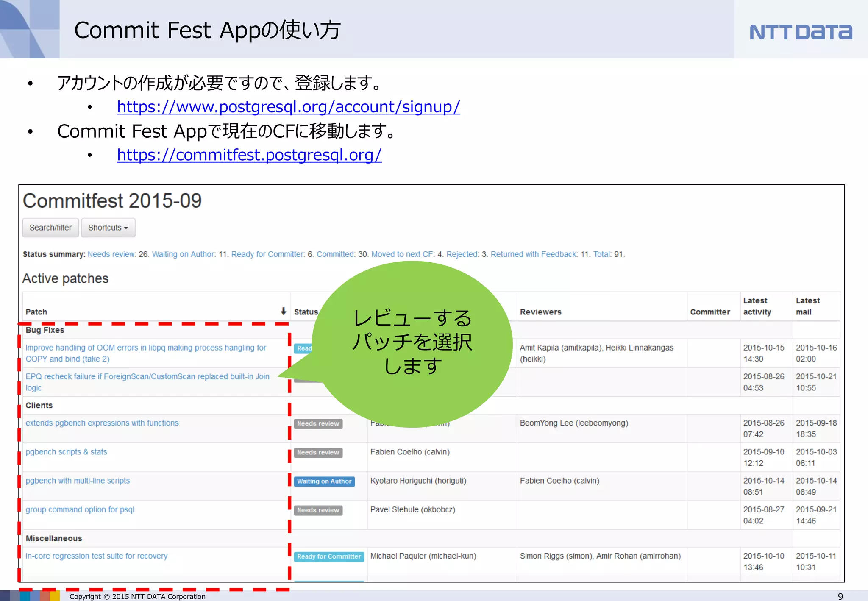Click the Waiting on Author status badge
This screenshot has height=601, width=868.
click(324, 481)
